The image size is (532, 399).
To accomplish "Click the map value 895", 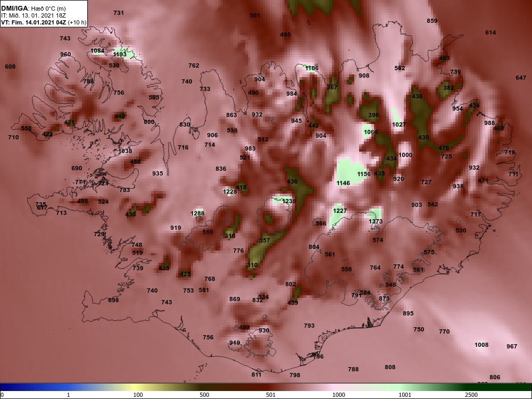I will coord(408,313).
